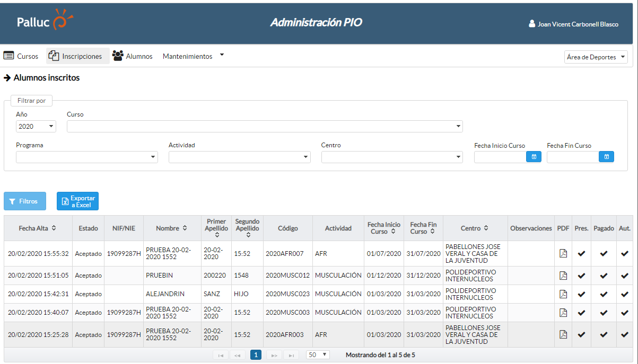Toggle Pagado checkmark in the PRUEBIN row
638x364 pixels.
pyautogui.click(x=604, y=276)
